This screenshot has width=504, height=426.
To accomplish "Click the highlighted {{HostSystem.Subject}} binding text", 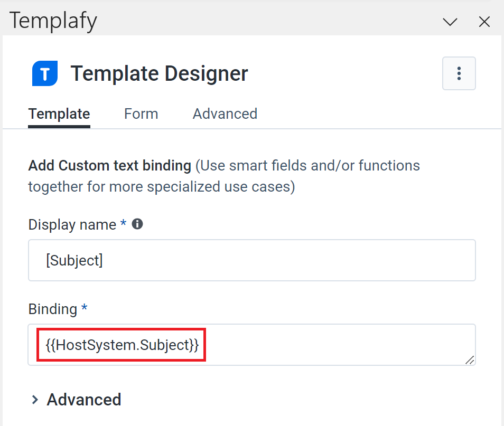I will tap(120, 344).
